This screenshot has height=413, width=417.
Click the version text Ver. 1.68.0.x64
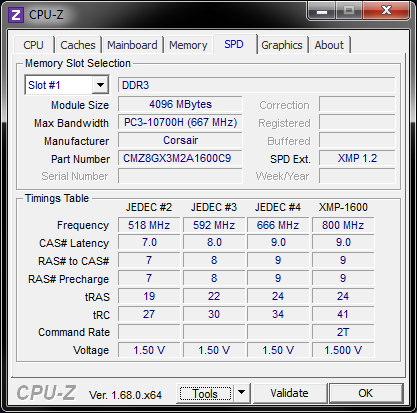click(125, 395)
